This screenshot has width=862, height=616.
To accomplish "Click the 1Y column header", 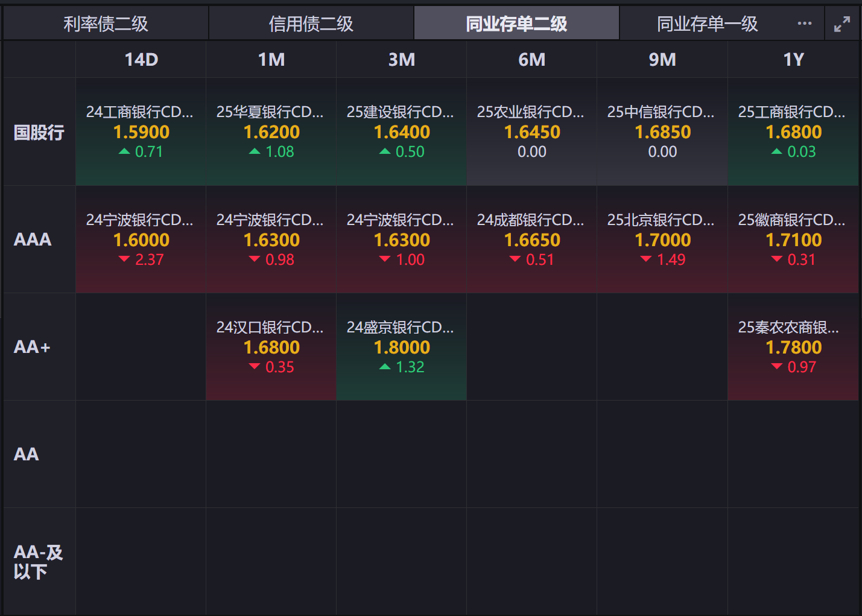I will [793, 60].
